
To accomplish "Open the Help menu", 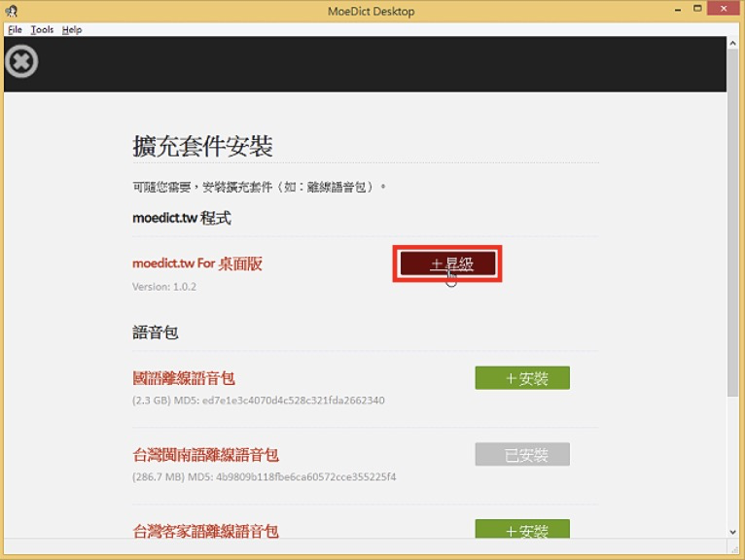I will tap(72, 29).
